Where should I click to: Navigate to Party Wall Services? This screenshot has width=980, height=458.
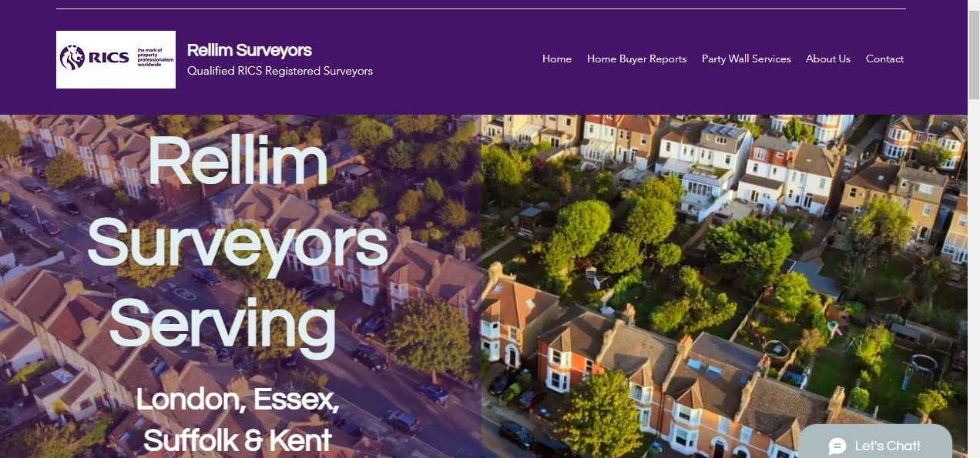click(x=746, y=59)
